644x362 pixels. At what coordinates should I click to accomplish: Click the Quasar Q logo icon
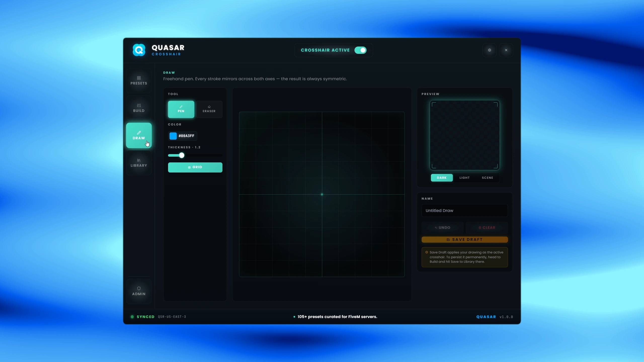coord(139,50)
